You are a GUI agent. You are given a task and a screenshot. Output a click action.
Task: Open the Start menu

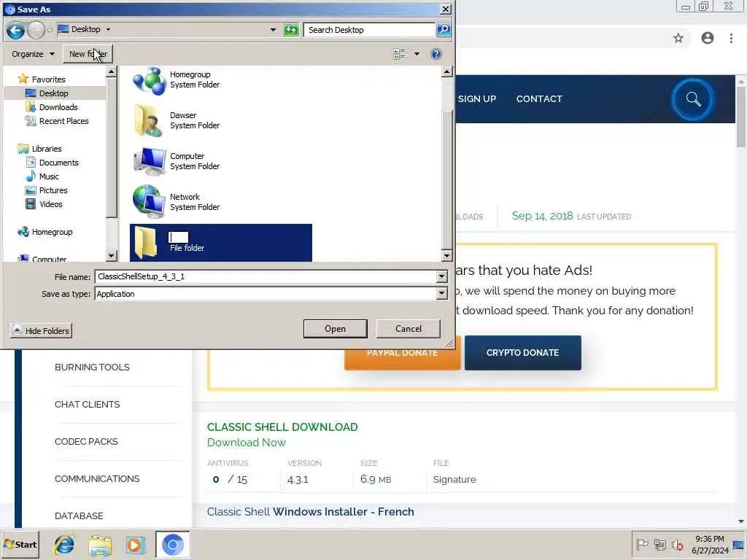coord(20,544)
